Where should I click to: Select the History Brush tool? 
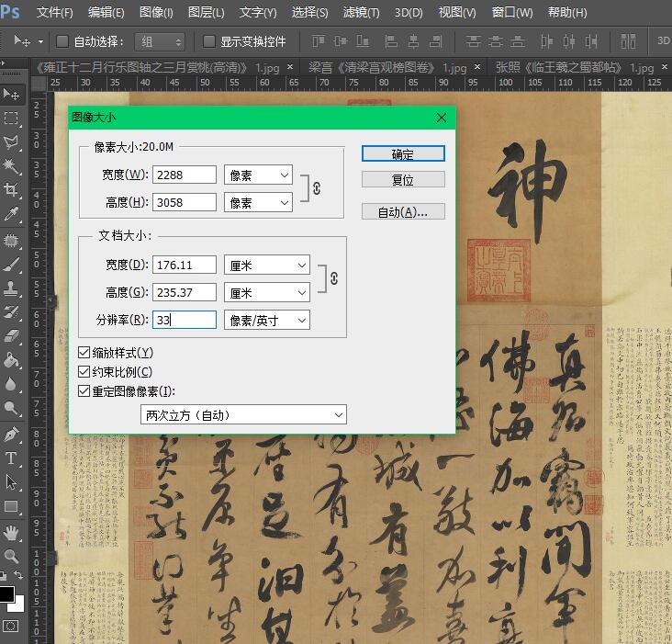11,312
